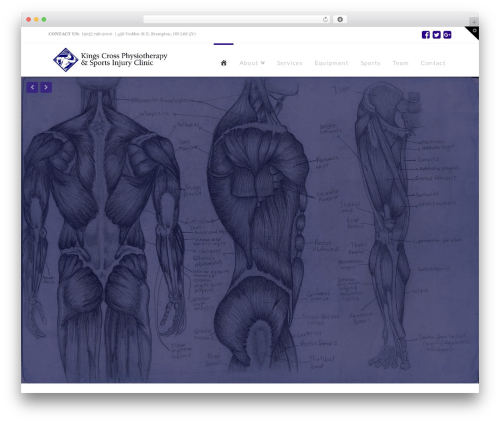Open the Twitter social icon
Screen dimensions: 500x423
pyautogui.click(x=436, y=35)
